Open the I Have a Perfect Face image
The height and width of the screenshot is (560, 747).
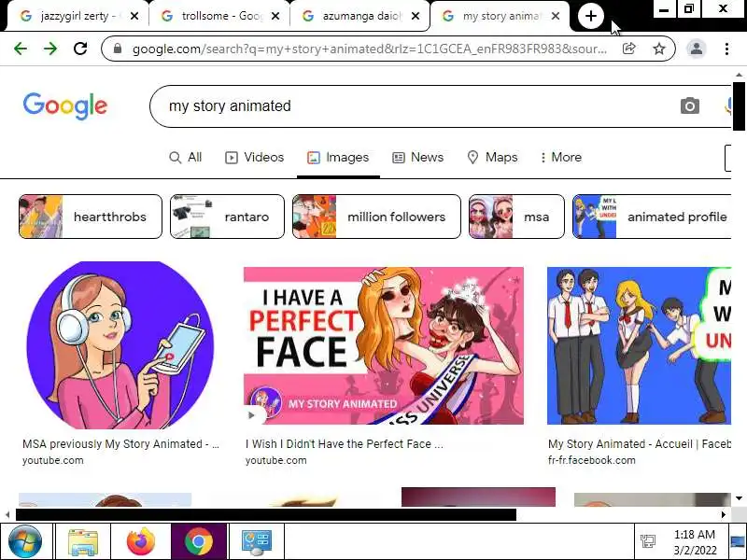[x=384, y=345]
